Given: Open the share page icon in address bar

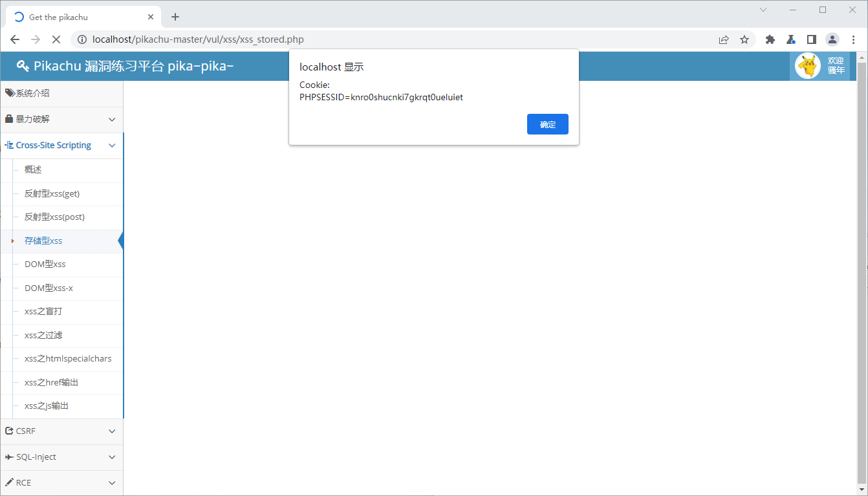Looking at the screenshot, I should 724,39.
